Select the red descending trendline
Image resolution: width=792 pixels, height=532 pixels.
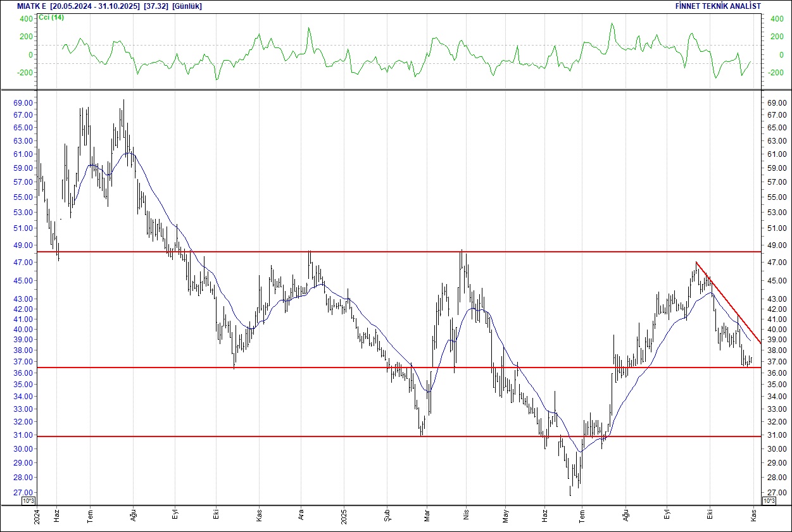[728, 298]
